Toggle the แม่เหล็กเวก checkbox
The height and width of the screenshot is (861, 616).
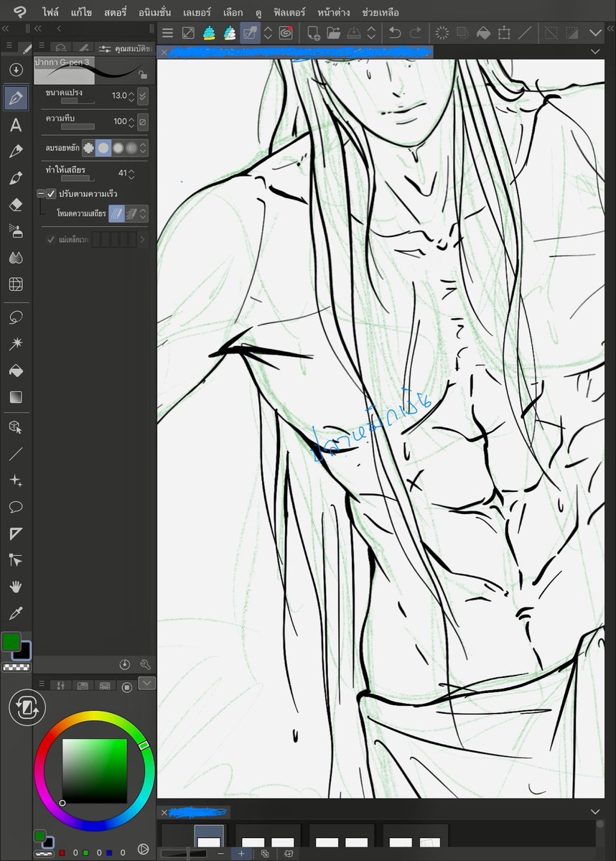pos(51,239)
